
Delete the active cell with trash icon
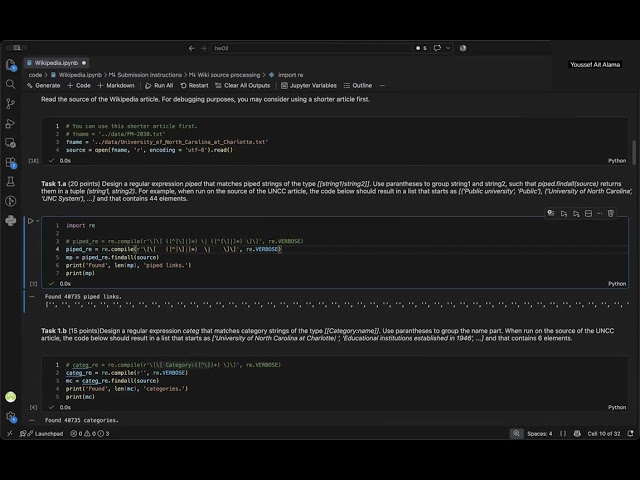[611, 213]
